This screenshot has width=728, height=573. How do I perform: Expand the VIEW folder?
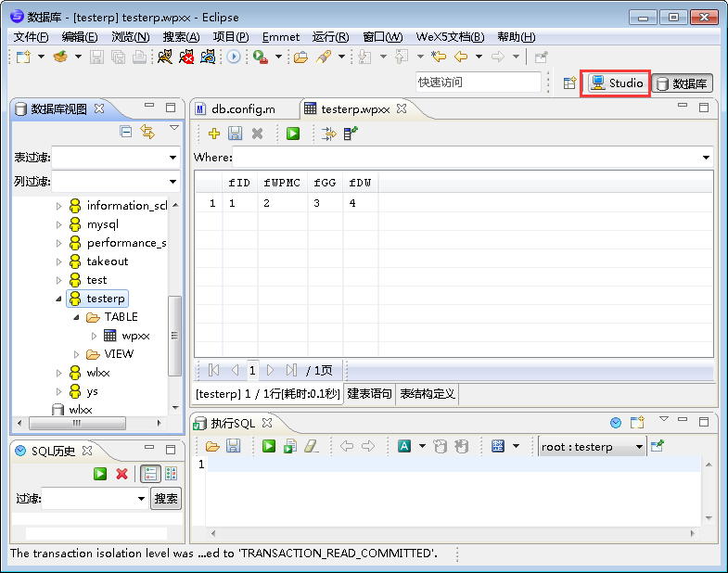[x=77, y=354]
